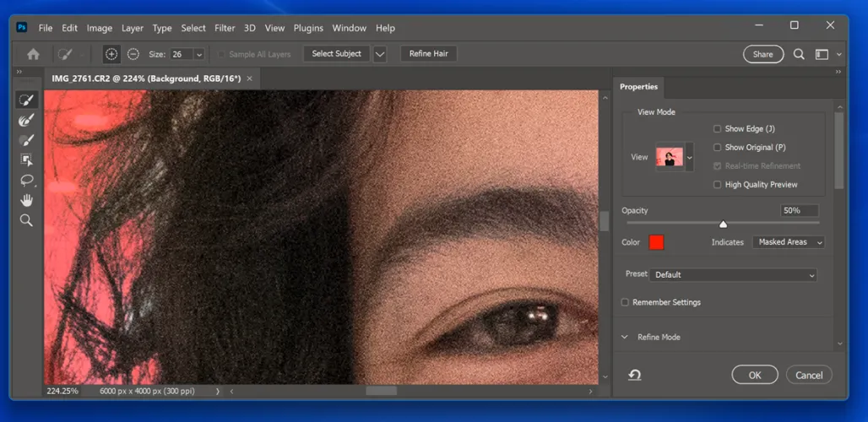Click the Select Subject button

(x=336, y=54)
